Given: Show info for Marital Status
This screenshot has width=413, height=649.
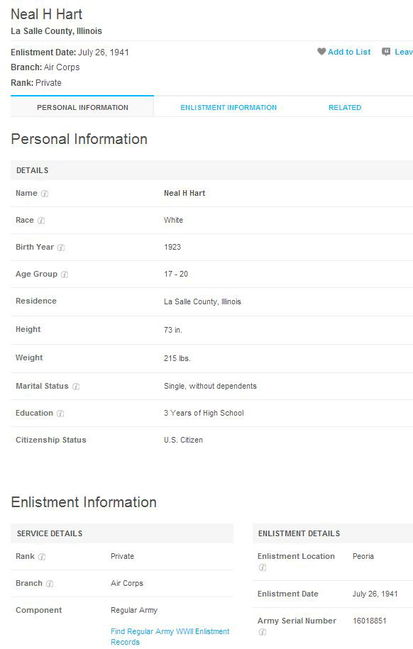Looking at the screenshot, I should click(76, 387).
